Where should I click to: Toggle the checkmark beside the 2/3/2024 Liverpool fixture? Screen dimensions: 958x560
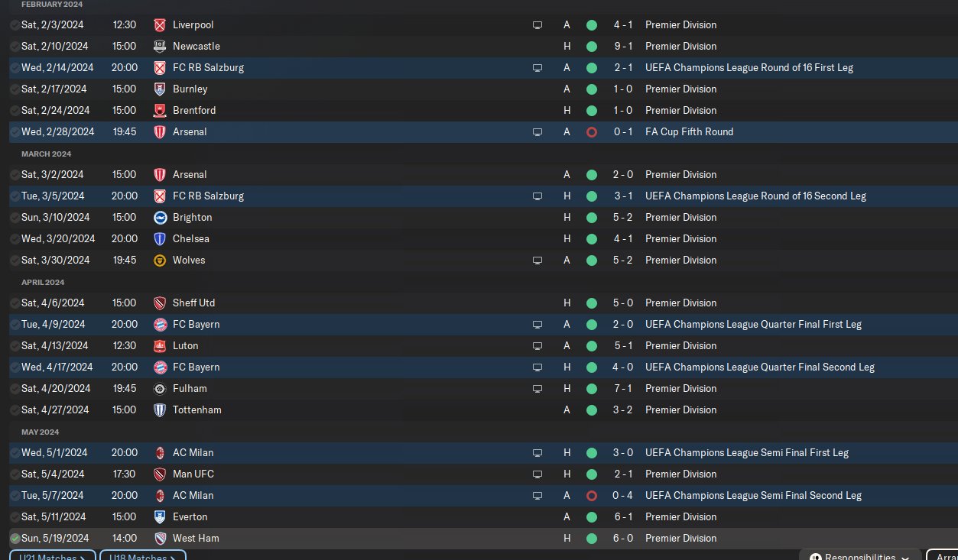point(15,25)
